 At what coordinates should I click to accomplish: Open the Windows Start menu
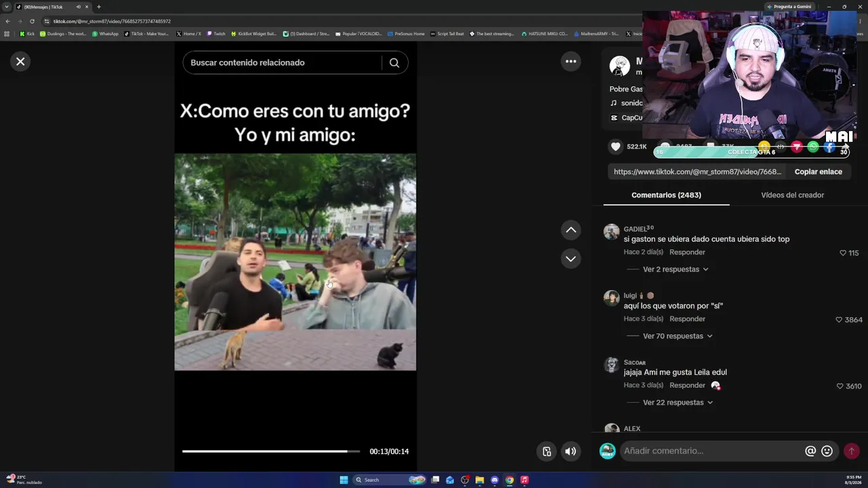(x=344, y=480)
